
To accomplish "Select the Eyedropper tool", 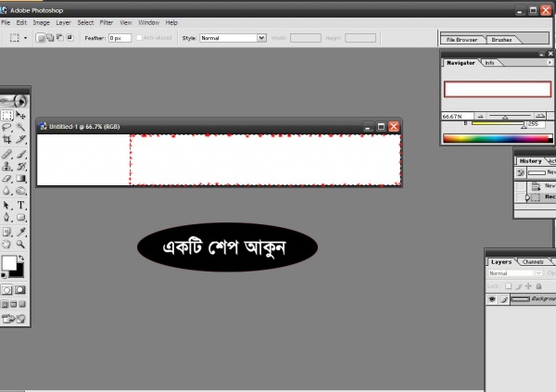I will point(20,232).
